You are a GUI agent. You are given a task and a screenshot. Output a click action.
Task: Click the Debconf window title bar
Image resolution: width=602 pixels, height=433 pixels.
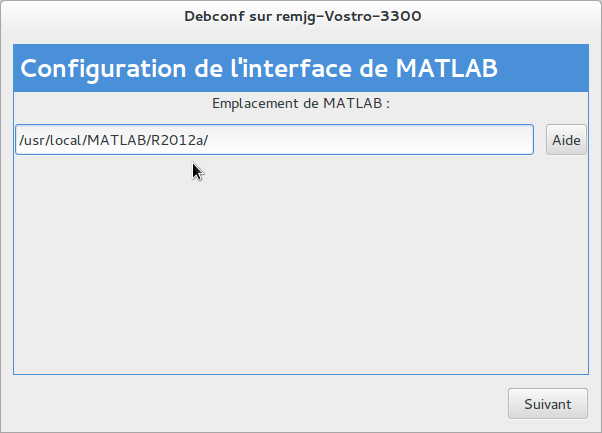coord(300,17)
